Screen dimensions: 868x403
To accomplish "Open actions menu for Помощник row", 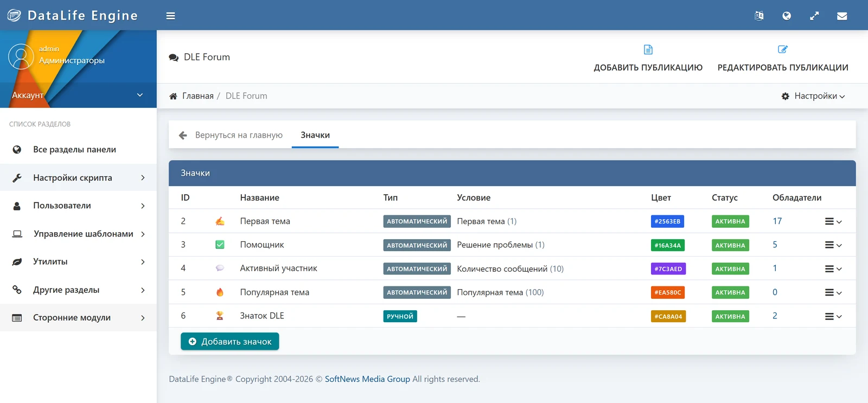I will point(833,245).
